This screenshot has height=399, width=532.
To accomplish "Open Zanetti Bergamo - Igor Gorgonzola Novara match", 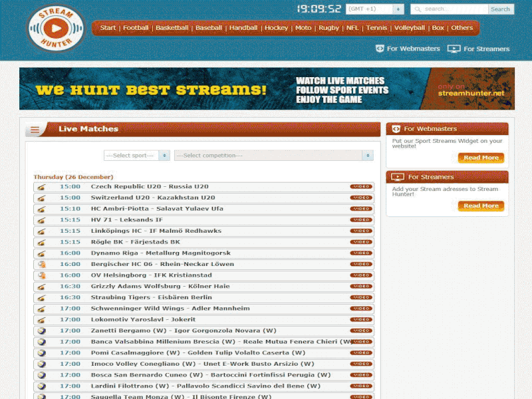I will tap(184, 331).
